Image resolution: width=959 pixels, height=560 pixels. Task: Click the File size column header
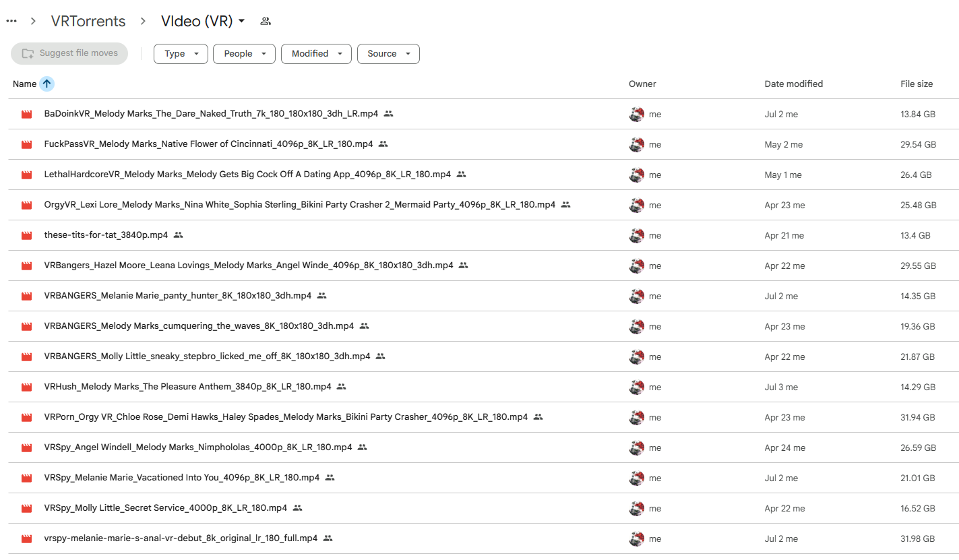pos(917,84)
